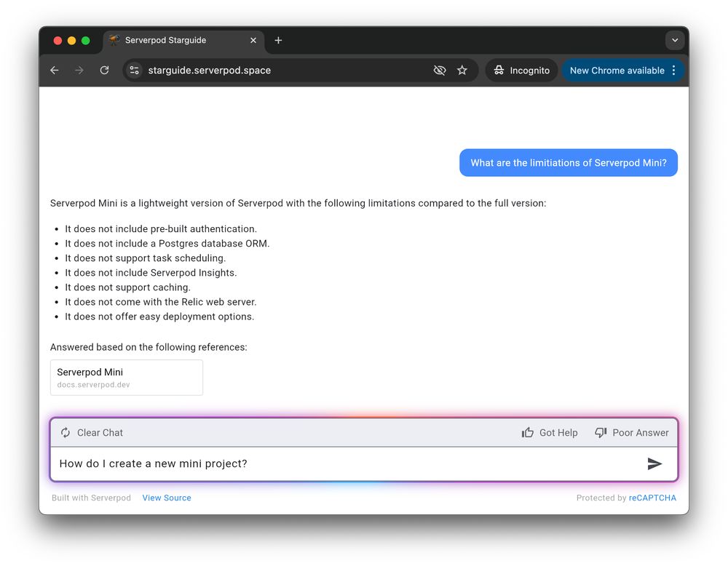This screenshot has height=566, width=728.
Task: Click 'It does not come with the Relic web server.'
Action: (161, 302)
